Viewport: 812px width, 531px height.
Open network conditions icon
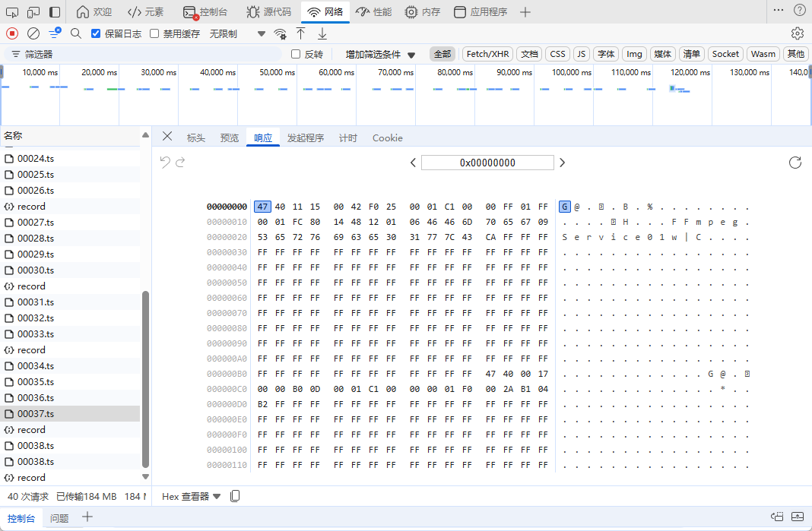click(x=280, y=33)
